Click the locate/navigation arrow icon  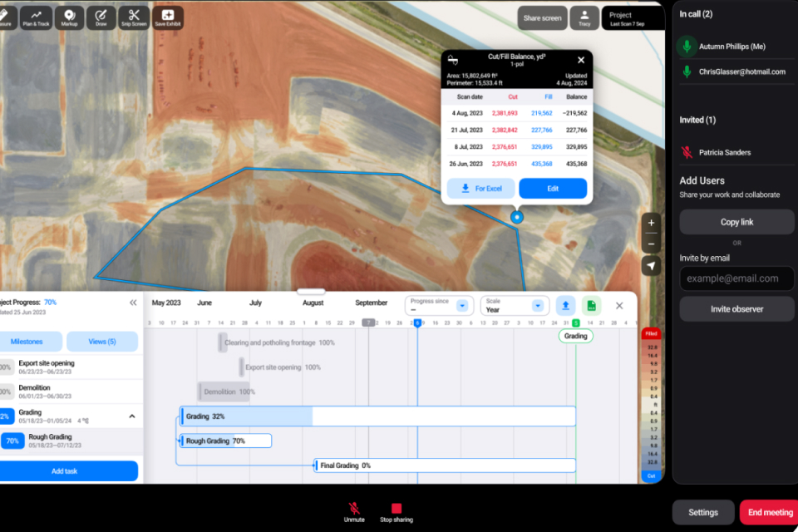point(651,266)
